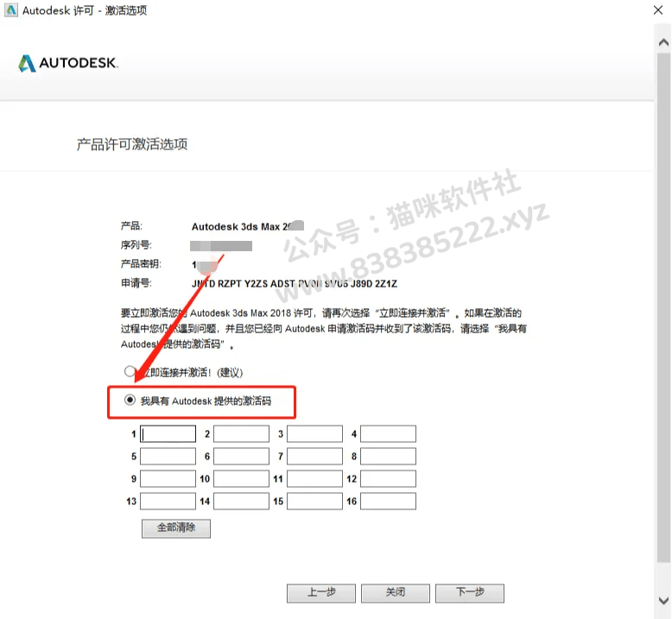
Task: Click activation code field 9
Action: click(168, 478)
